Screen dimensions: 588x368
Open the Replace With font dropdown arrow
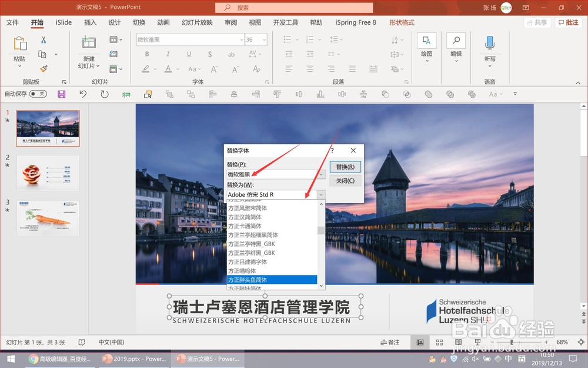pyautogui.click(x=321, y=194)
